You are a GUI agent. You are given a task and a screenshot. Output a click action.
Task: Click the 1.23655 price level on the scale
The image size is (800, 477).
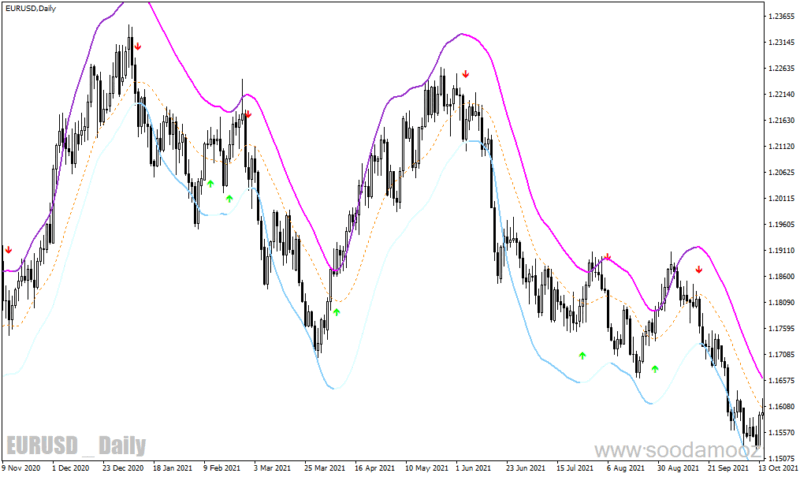click(781, 16)
